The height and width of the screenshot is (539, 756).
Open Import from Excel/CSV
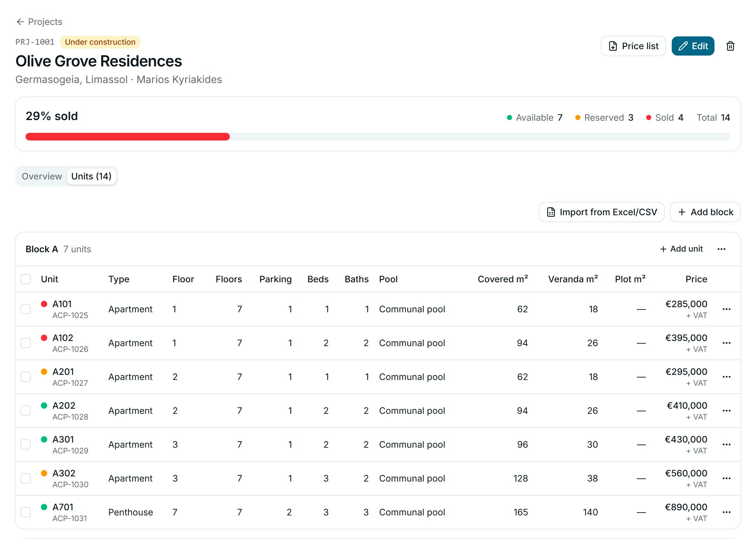(x=601, y=212)
